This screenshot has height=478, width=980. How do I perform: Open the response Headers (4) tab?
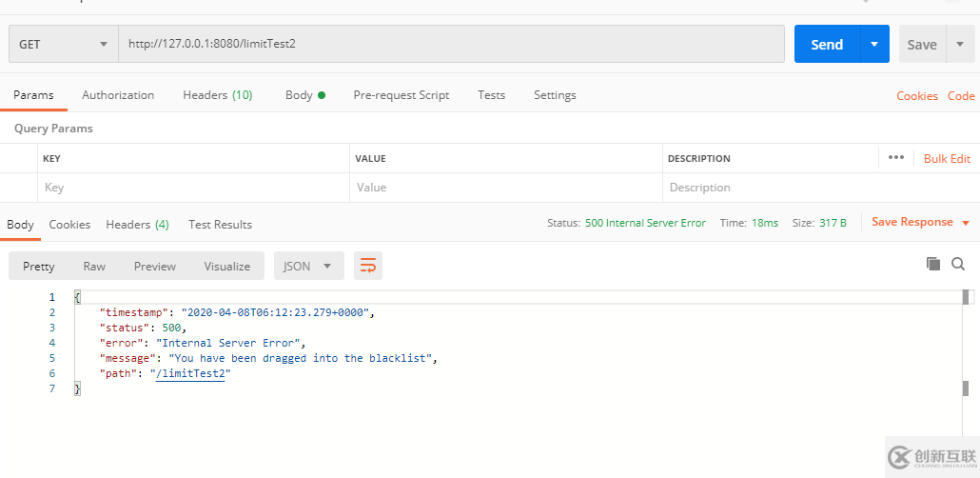[138, 224]
